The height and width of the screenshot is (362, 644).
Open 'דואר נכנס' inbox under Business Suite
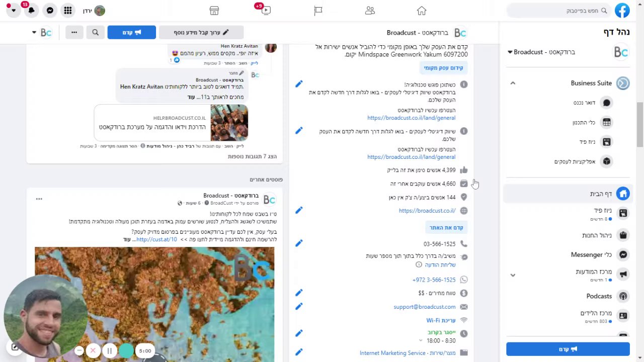tap(592, 103)
